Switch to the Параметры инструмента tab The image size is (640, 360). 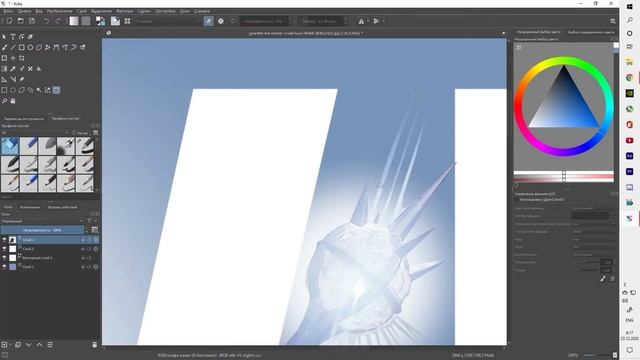[24, 118]
